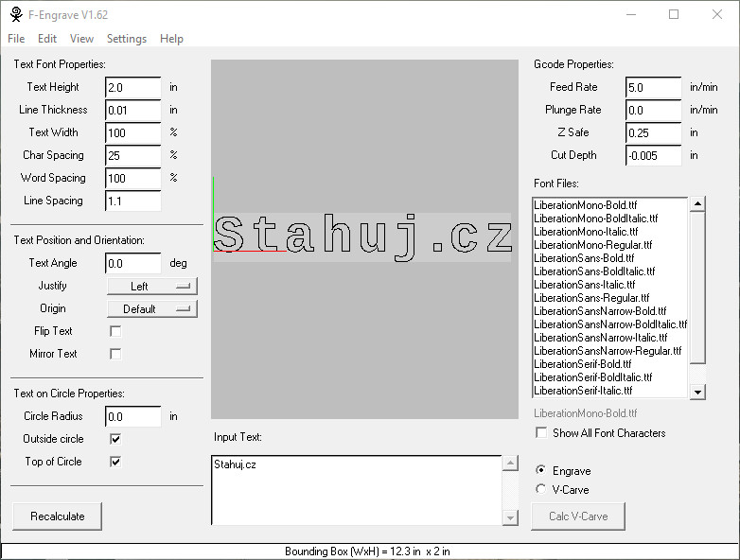Select LiberationSansNarrow-Bold.ttf font file
This screenshot has width=740, height=560.
pos(609,311)
